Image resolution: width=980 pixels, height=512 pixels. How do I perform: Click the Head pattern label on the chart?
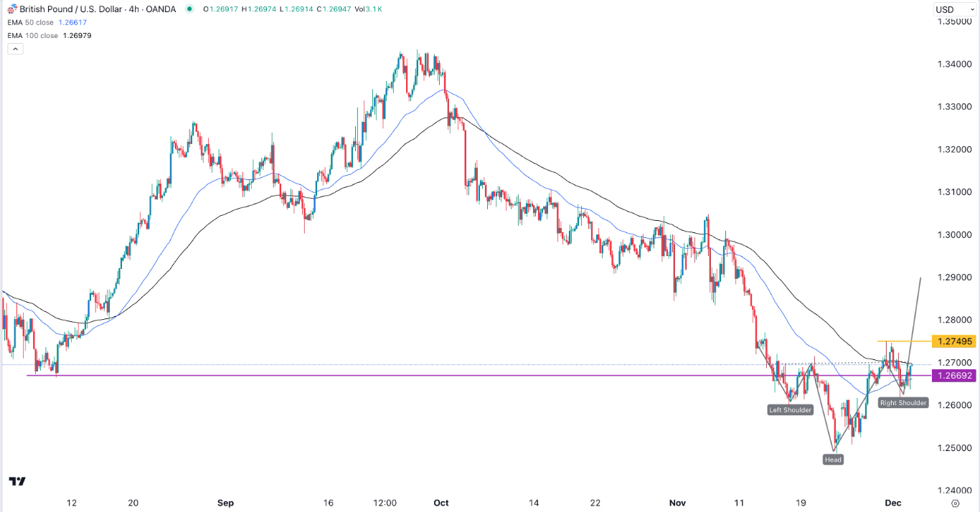click(833, 459)
